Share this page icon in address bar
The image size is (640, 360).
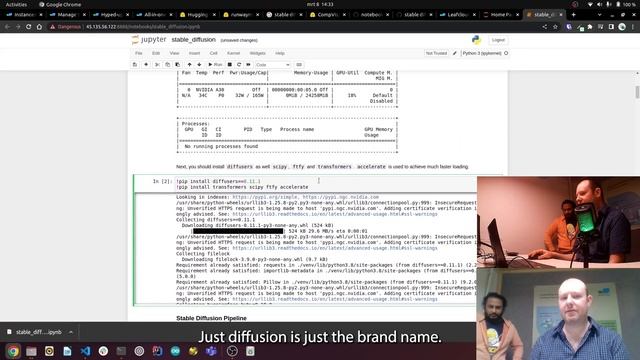tap(544, 27)
